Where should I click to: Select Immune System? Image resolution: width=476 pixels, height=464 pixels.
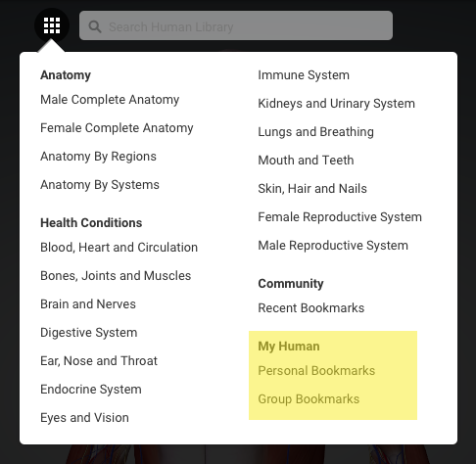click(304, 75)
